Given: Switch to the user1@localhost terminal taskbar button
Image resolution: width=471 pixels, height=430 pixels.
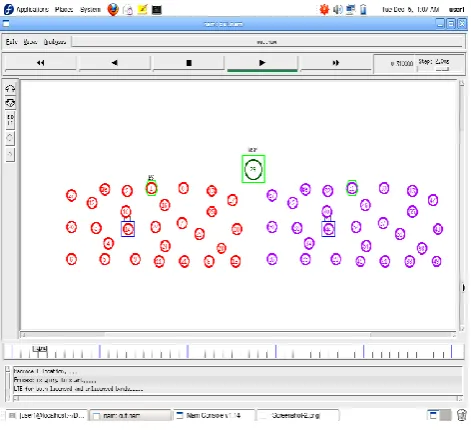Looking at the screenshot, I should click(47, 415).
